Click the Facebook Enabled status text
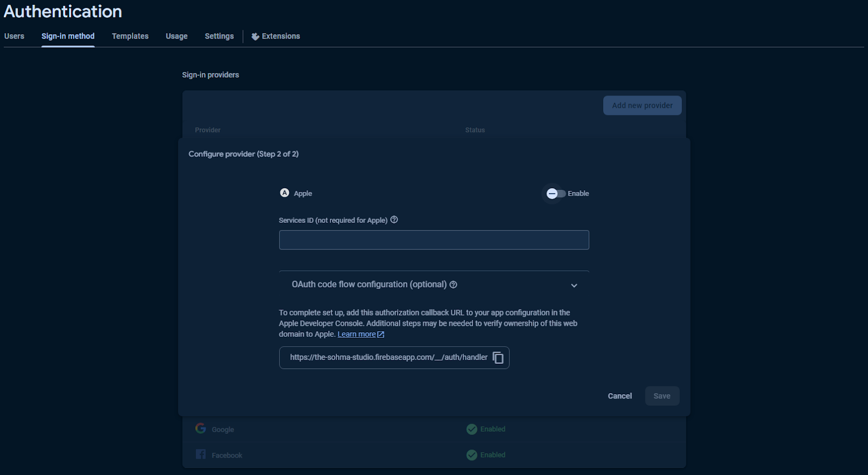This screenshot has height=475, width=868. [x=493, y=455]
